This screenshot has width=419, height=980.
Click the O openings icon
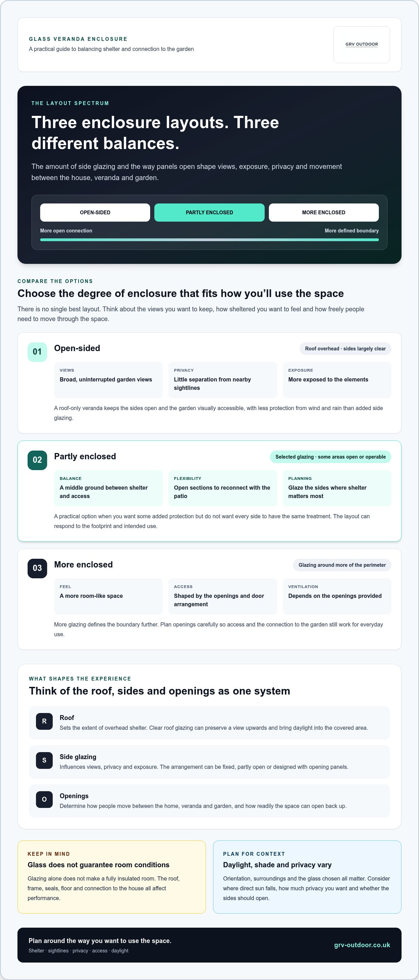coord(44,800)
